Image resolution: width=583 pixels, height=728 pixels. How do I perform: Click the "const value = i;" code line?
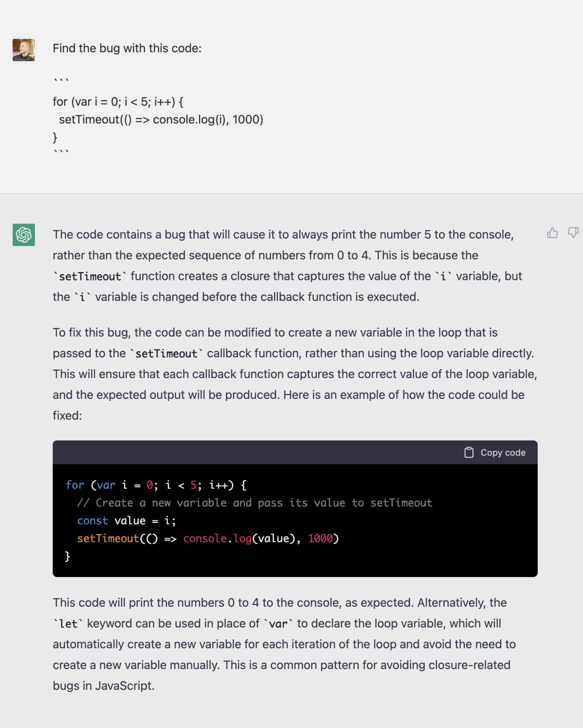point(126,521)
